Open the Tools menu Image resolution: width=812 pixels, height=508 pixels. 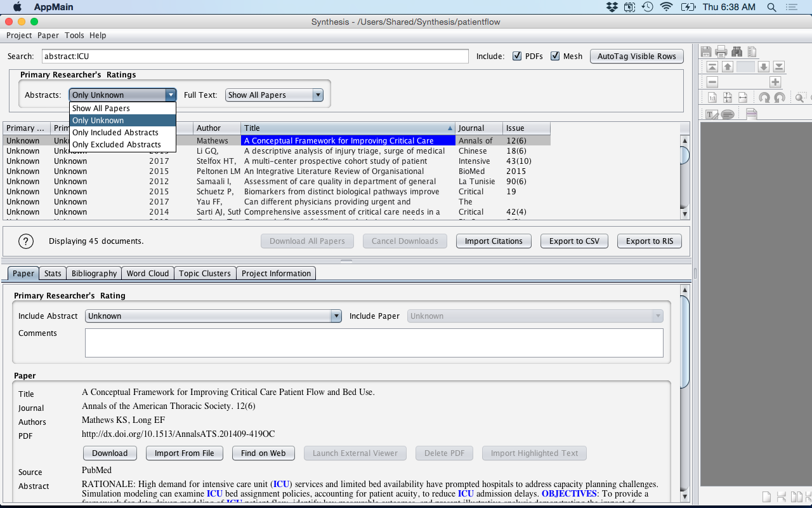(74, 36)
